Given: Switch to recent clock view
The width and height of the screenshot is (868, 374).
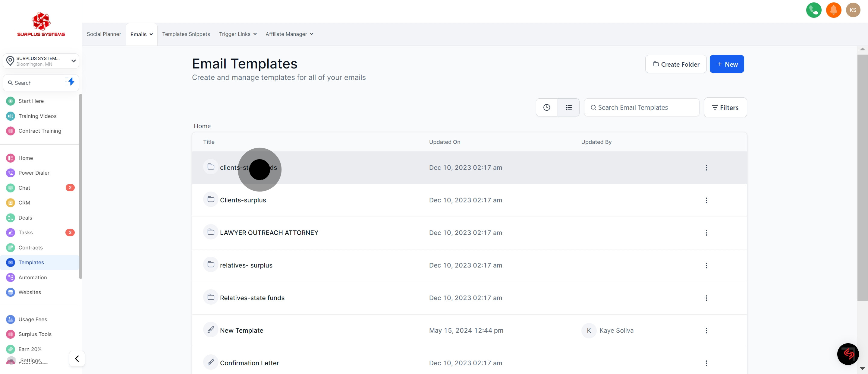Looking at the screenshot, I should (546, 108).
